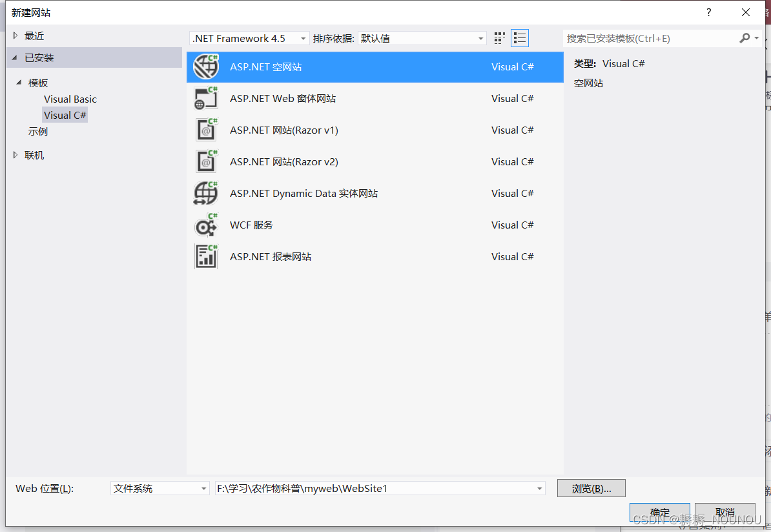Expand the 最近 tree node
Viewport: 771px width, 532px height.
(x=15, y=36)
